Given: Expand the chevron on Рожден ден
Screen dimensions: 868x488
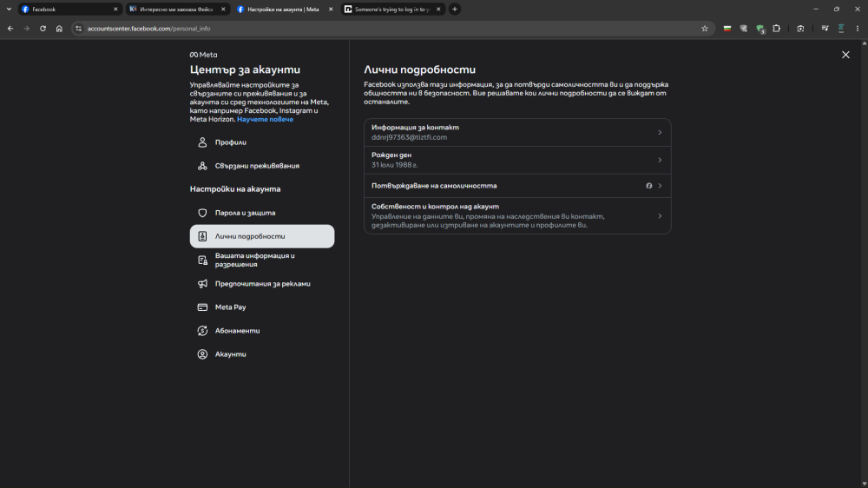Looking at the screenshot, I should (x=660, y=160).
